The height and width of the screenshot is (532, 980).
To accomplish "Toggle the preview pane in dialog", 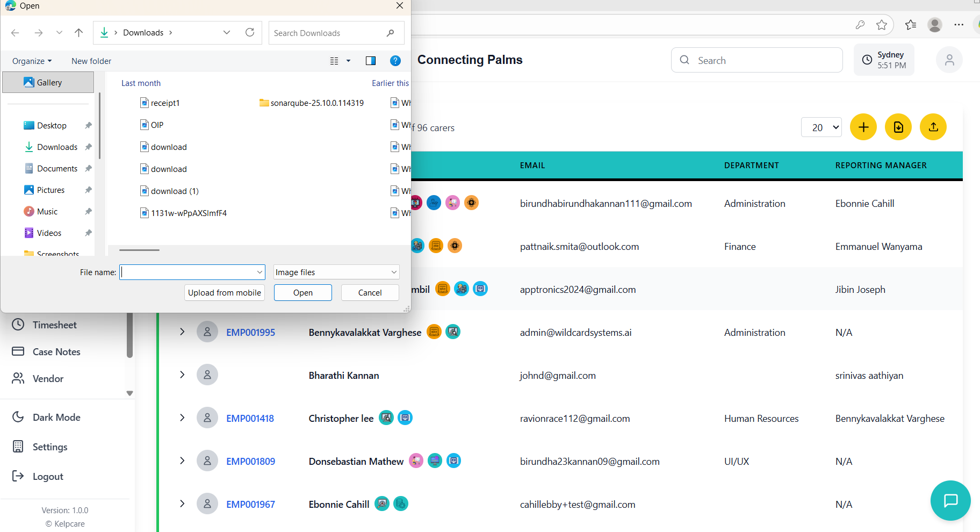I will pos(370,61).
